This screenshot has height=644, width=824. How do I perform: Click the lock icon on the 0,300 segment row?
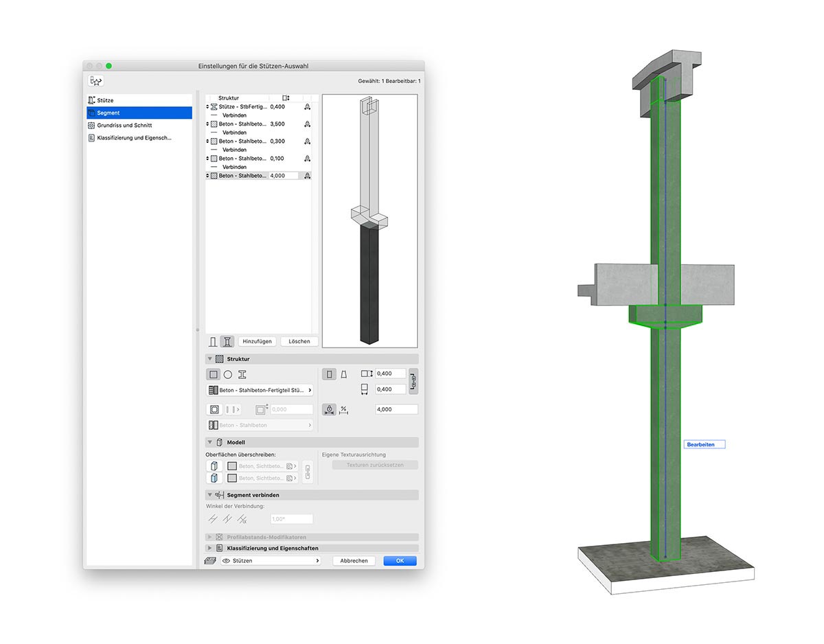[x=307, y=141]
